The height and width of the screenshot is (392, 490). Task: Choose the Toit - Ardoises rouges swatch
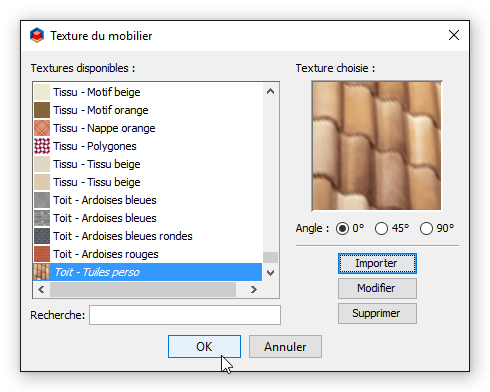tap(42, 254)
